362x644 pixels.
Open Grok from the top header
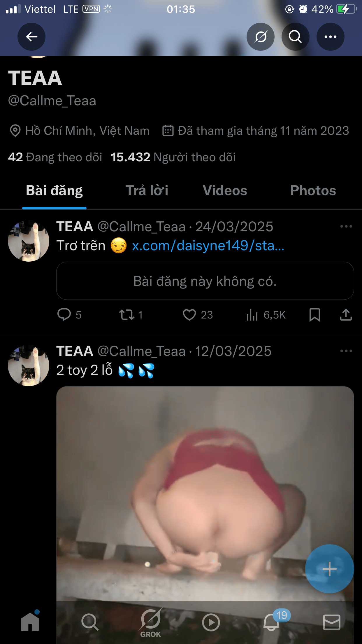[260, 37]
